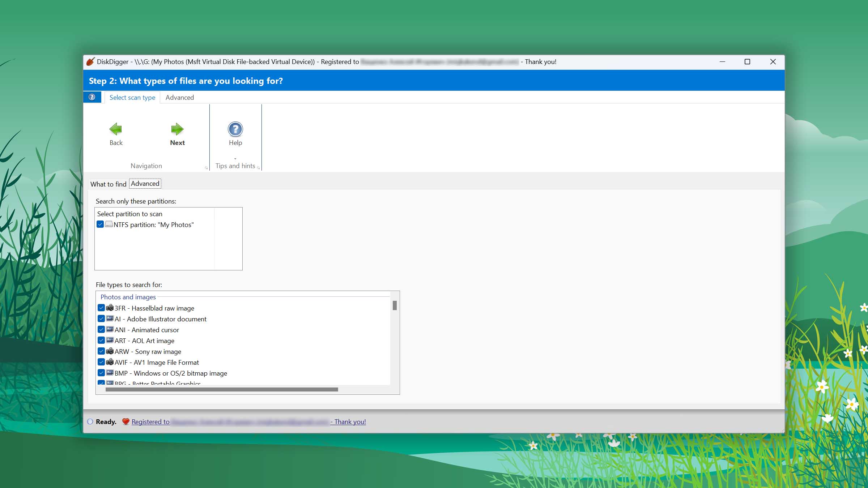Image resolution: width=868 pixels, height=488 pixels.
Task: Open the What to find tab
Action: click(x=109, y=184)
